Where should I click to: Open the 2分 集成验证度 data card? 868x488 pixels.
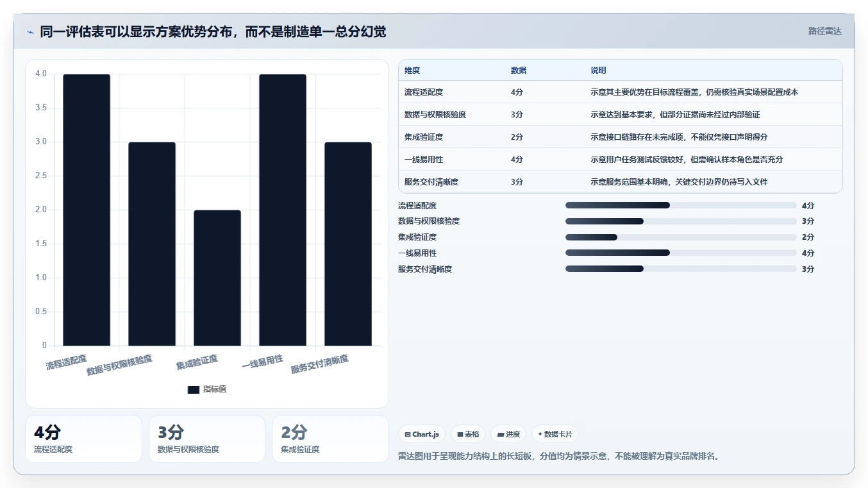[330, 439]
